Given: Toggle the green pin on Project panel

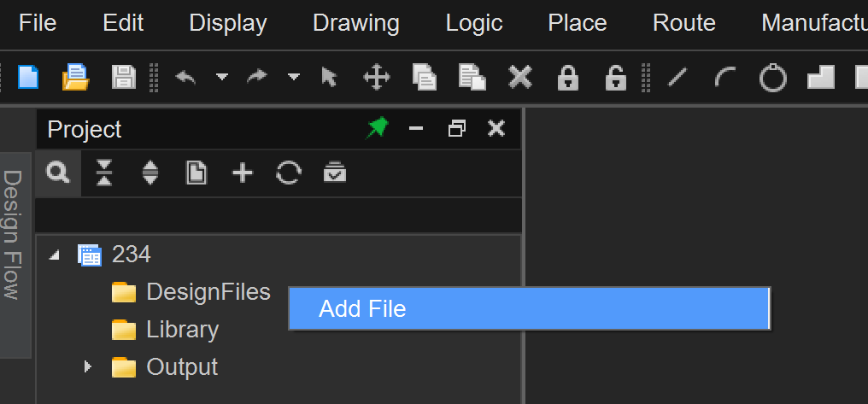Looking at the screenshot, I should (x=377, y=129).
